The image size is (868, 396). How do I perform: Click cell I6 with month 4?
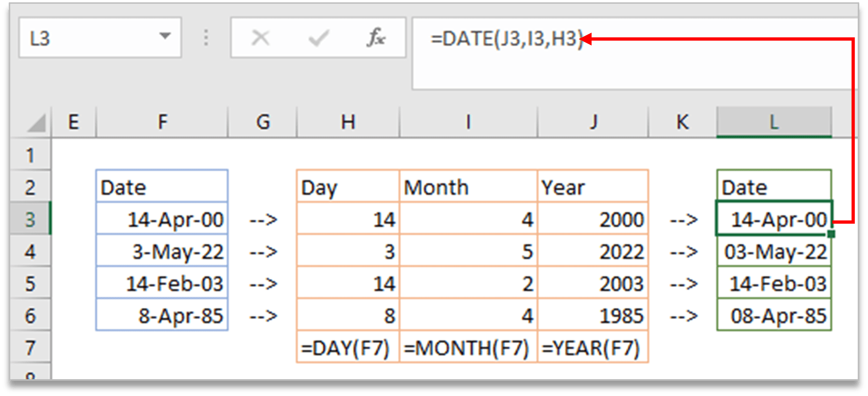pyautogui.click(x=468, y=315)
